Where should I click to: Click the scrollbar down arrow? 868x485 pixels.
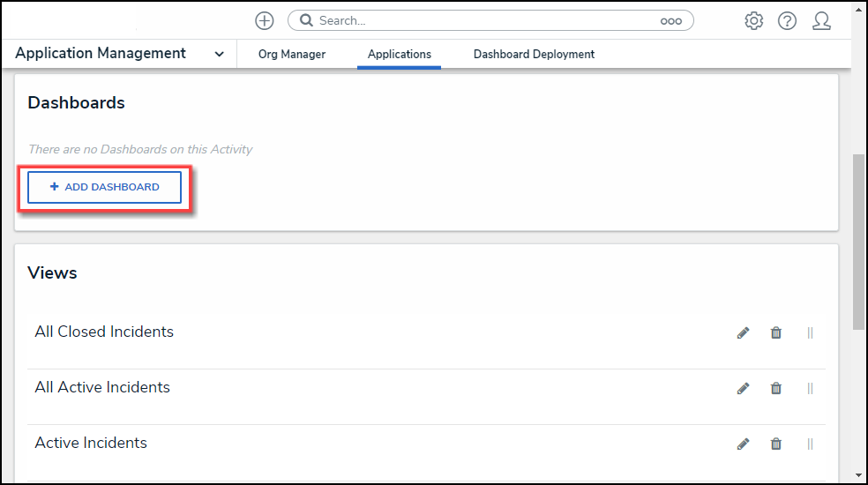click(x=858, y=475)
